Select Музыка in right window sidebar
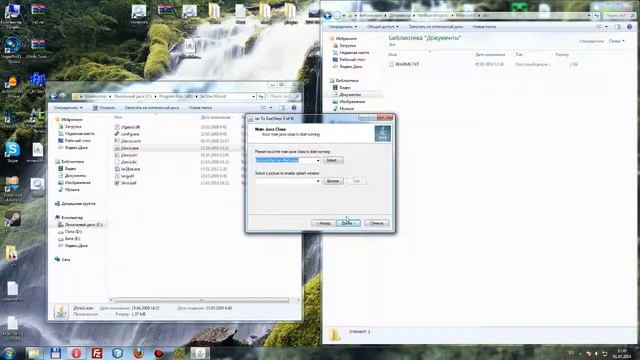Viewport: 640px width, 360px height. pyautogui.click(x=347, y=109)
